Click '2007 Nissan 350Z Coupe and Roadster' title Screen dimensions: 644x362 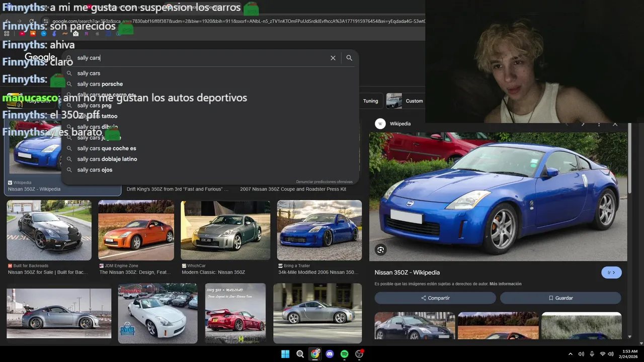[x=293, y=189]
